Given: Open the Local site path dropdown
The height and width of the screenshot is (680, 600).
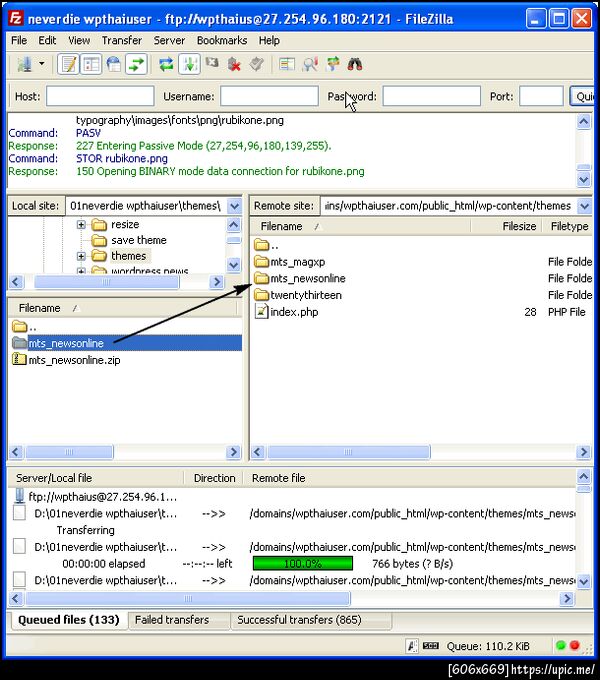Looking at the screenshot, I should (235, 206).
